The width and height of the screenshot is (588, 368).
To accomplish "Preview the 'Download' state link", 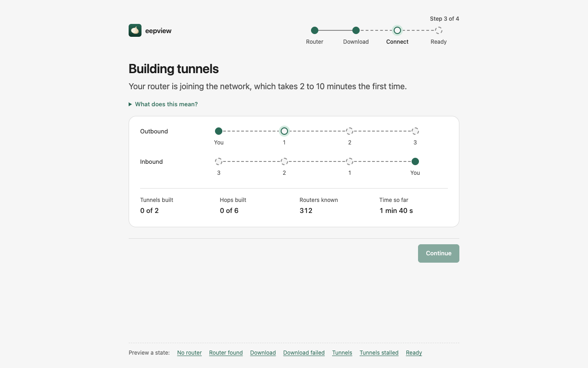I will [263, 353].
